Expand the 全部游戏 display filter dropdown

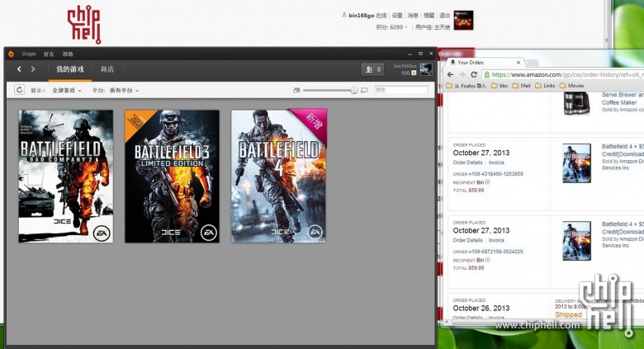pos(67,90)
